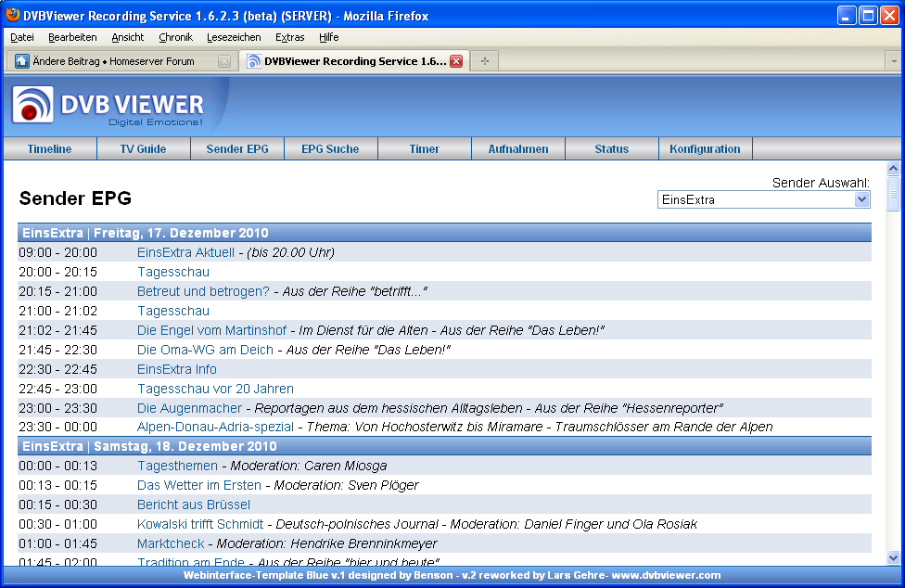Open Bericht aus Brüssel link
Image resolution: width=905 pixels, height=588 pixels.
(x=194, y=505)
